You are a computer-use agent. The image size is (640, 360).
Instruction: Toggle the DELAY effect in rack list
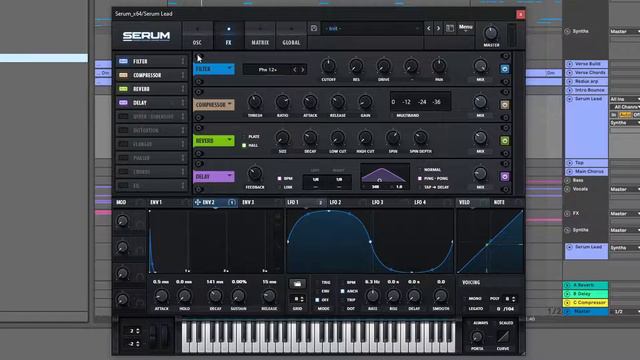(x=123, y=103)
